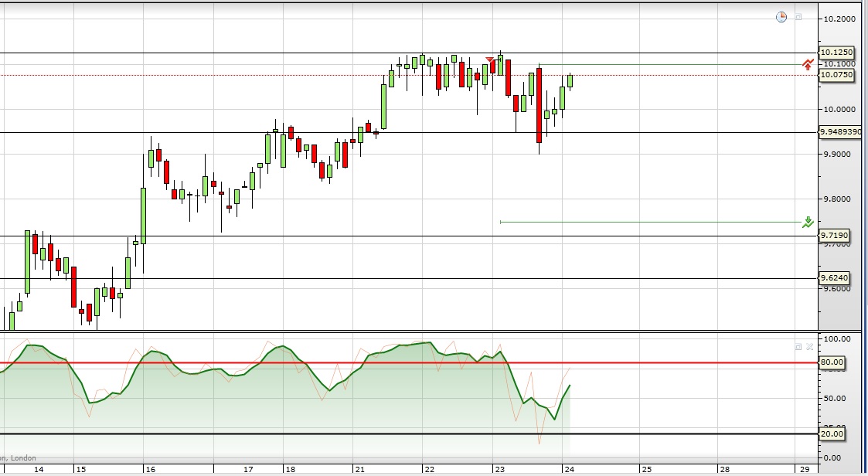Select the 10.0750 current price label
The height and width of the screenshot is (476, 868).
[836, 75]
